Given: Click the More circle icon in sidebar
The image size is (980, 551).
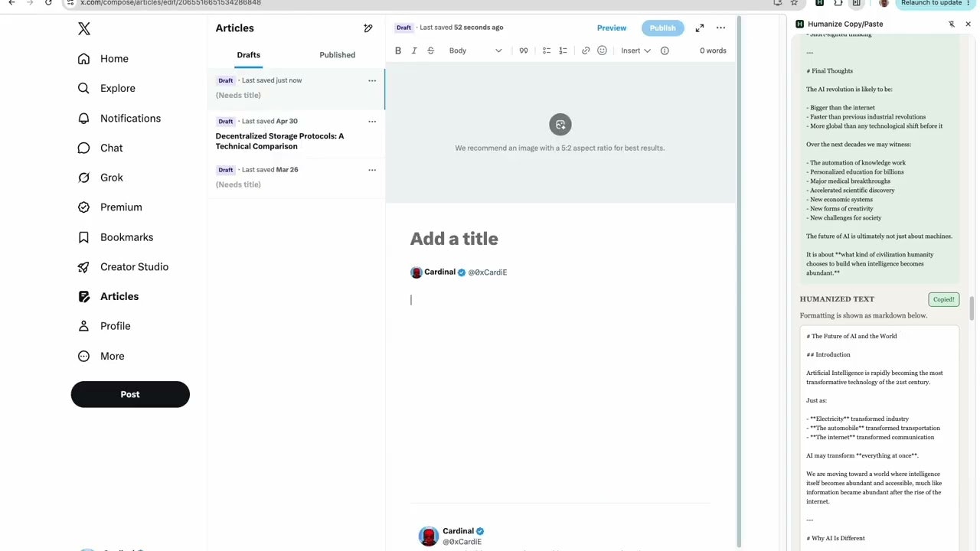Looking at the screenshot, I should 84,356.
